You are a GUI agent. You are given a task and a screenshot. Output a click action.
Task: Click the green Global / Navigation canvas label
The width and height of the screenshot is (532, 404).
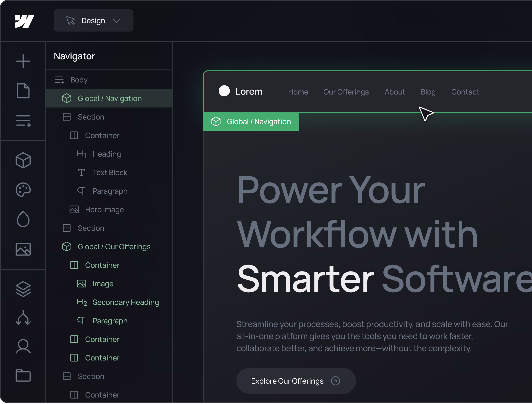251,122
